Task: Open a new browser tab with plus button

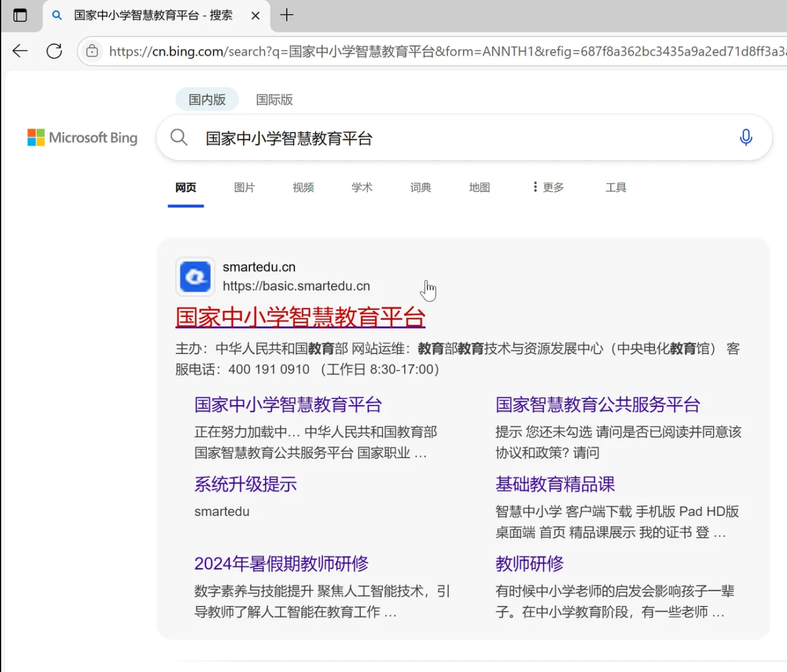Action: [x=287, y=15]
